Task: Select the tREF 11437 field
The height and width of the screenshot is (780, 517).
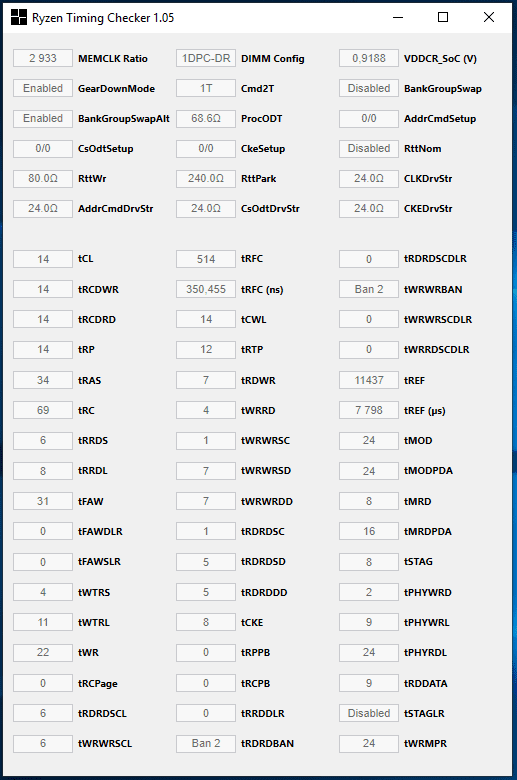Action: coord(369,380)
